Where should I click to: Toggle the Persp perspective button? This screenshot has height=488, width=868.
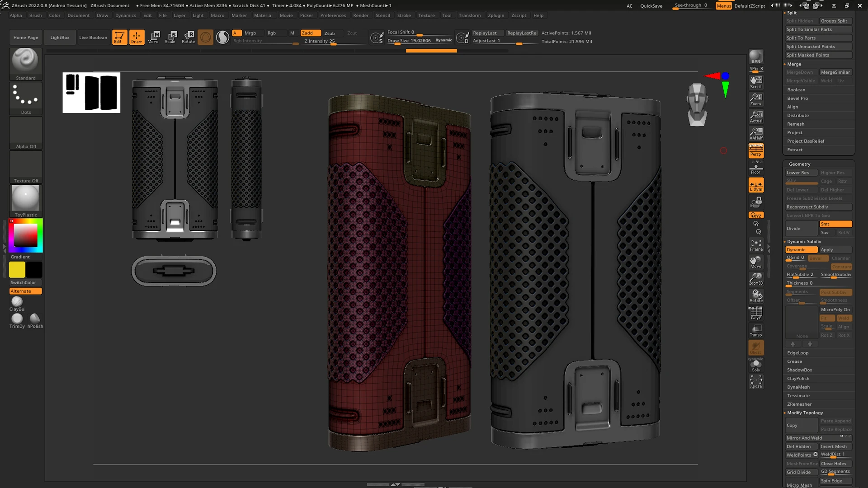(756, 151)
